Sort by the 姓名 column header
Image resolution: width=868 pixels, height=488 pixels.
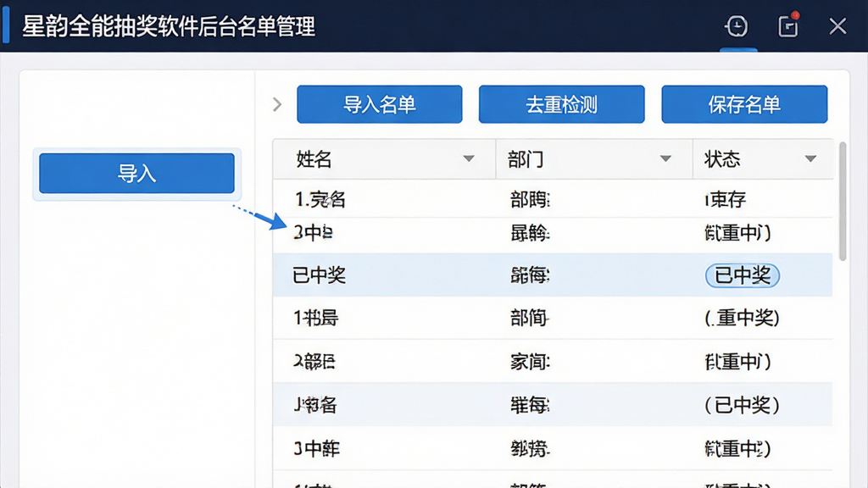point(314,159)
